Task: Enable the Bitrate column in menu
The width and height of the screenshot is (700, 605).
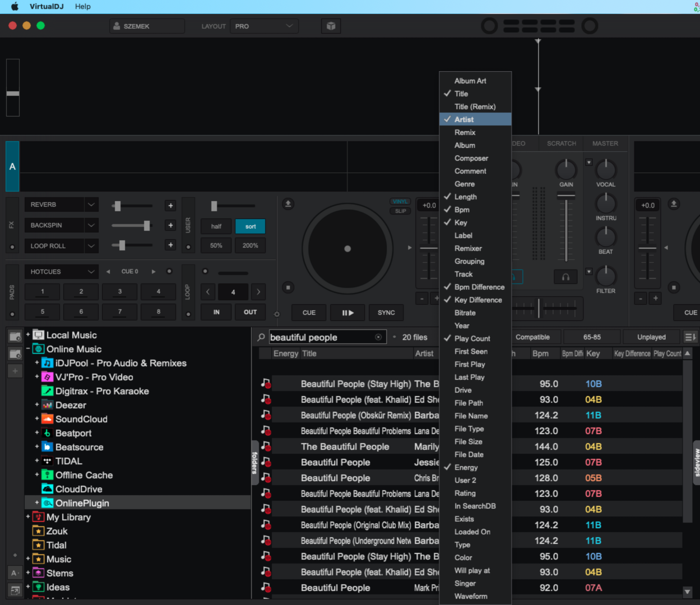Action: [x=475, y=313]
